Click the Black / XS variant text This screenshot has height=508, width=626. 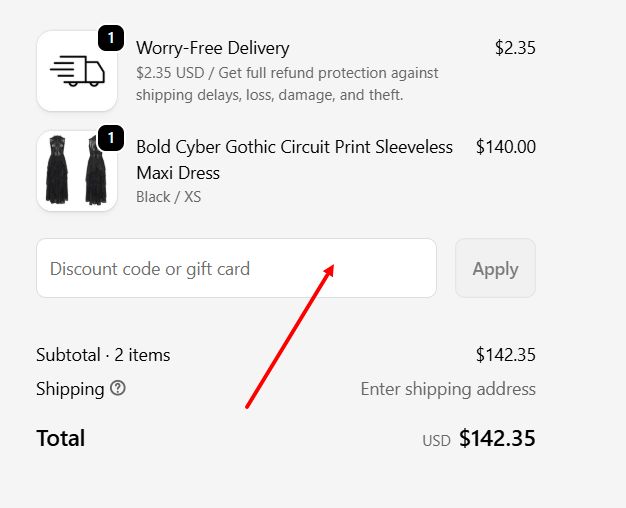[x=168, y=197]
